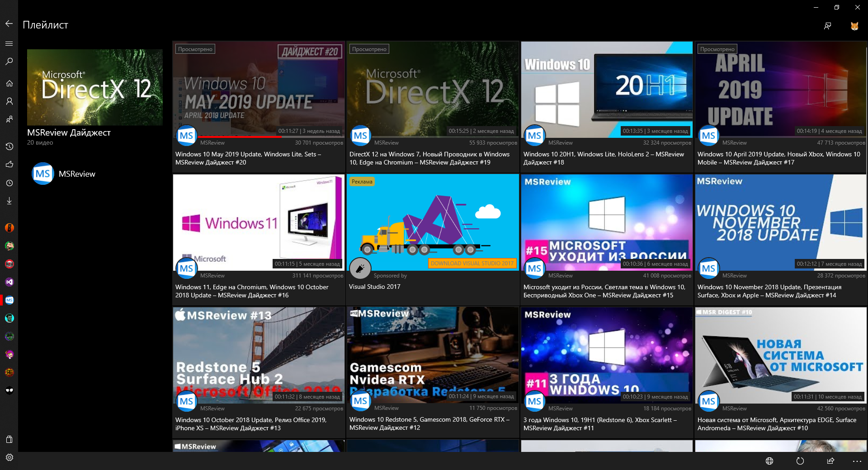Open the cast to device icon
The height and width of the screenshot is (470, 868).
point(827,26)
